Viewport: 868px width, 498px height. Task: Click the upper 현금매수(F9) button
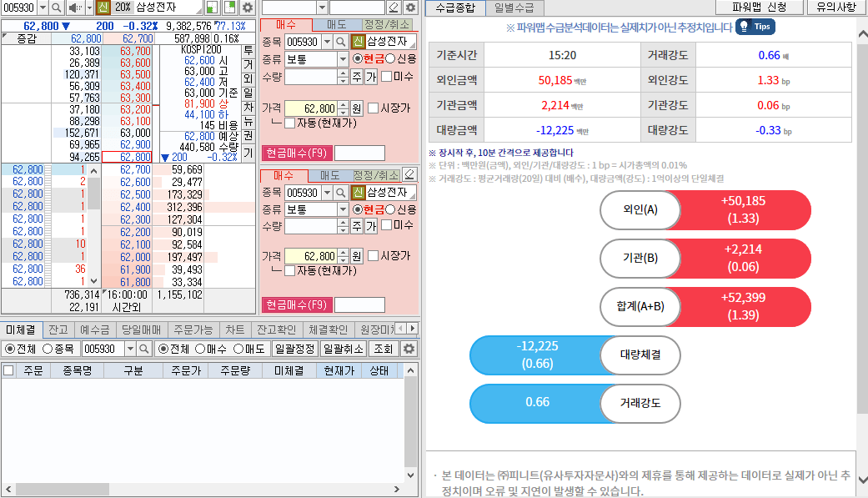[x=296, y=153]
